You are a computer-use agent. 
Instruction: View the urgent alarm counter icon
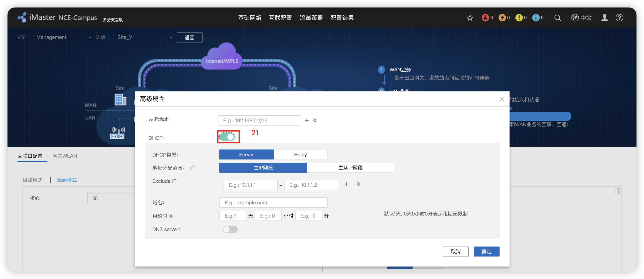click(502, 17)
